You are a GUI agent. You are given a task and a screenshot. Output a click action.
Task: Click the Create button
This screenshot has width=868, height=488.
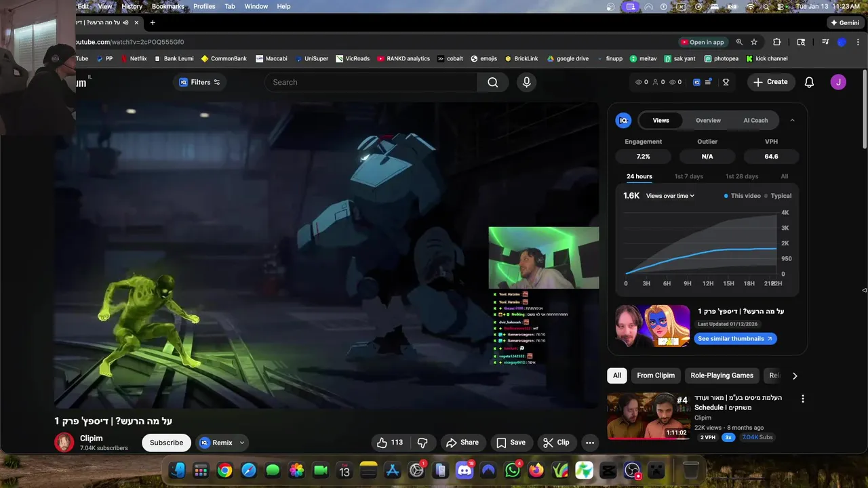click(770, 82)
